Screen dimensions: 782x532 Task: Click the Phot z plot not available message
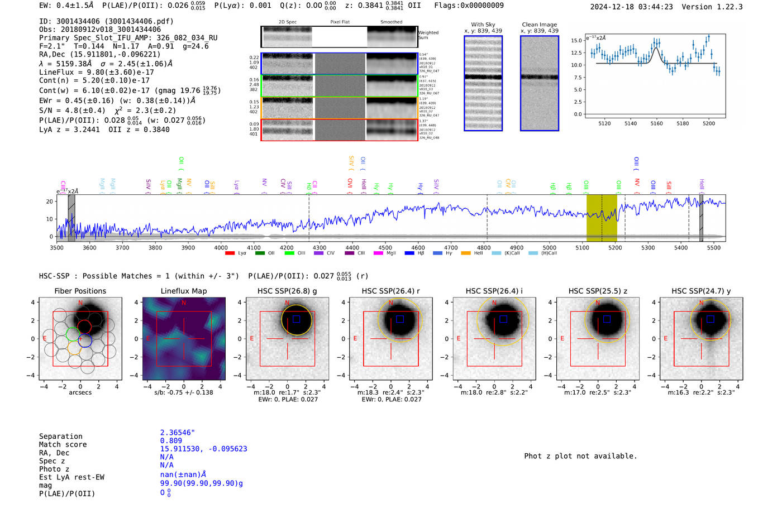click(580, 456)
